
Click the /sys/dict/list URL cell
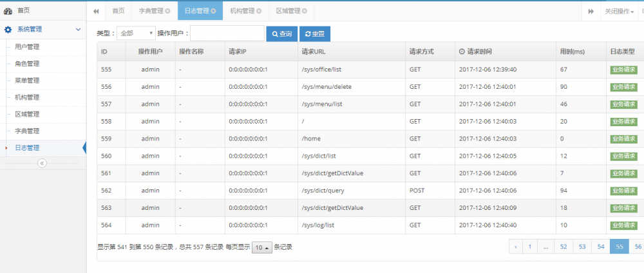pyautogui.click(x=351, y=156)
